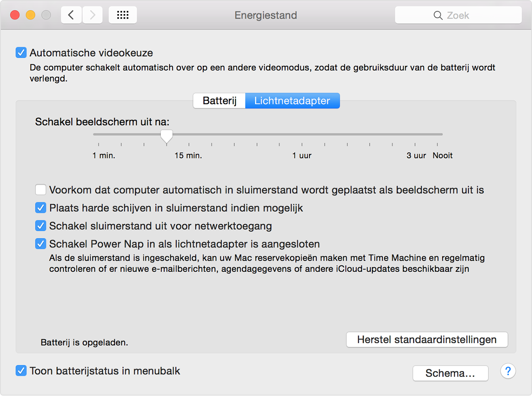Screen dimensions: 532x396
Task: Uncheck Schakel Power Nap option
Action: (41, 243)
